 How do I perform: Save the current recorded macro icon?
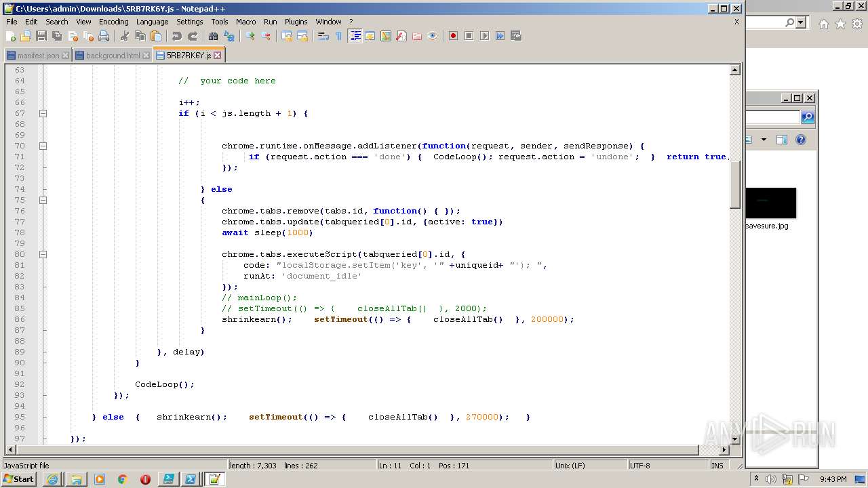pos(515,36)
